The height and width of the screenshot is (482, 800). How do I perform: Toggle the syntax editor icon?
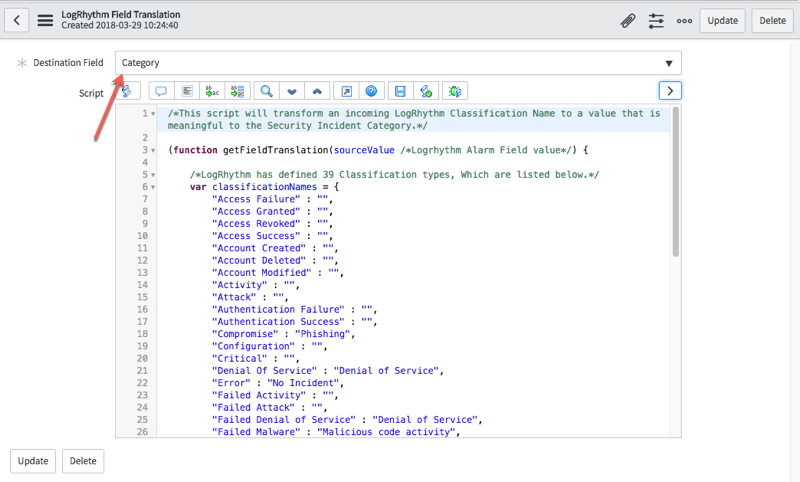pos(127,91)
